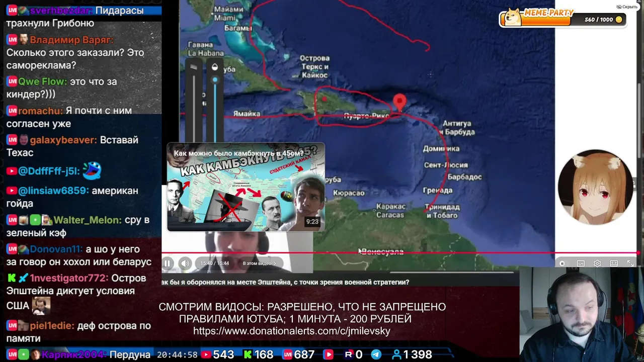Viewport: 644px width, 362px height.
Task: Click the streamer webcam feed
Action: 582,314
